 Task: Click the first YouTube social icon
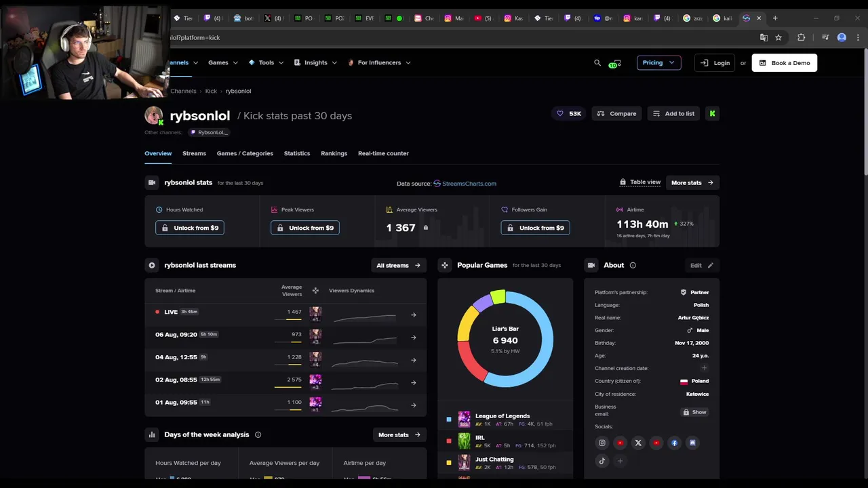[x=620, y=443]
